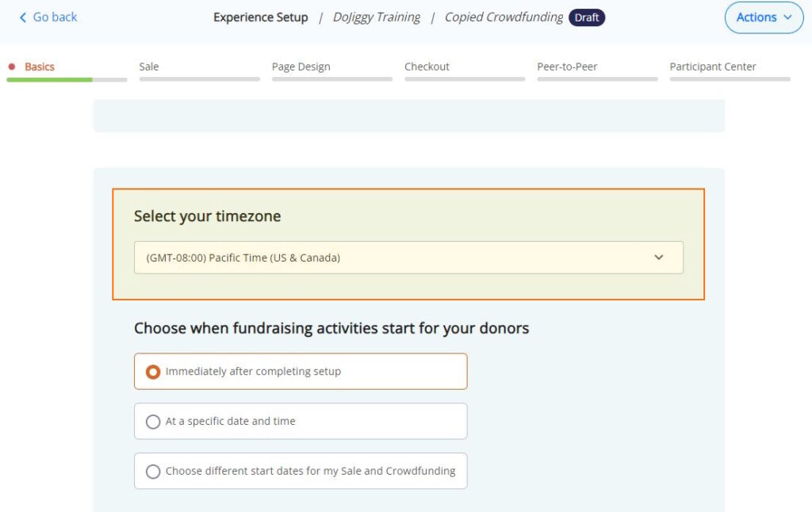Choose different start dates for Sale and Crowdfunding
Screen dimensions: 812x512
[154, 472]
